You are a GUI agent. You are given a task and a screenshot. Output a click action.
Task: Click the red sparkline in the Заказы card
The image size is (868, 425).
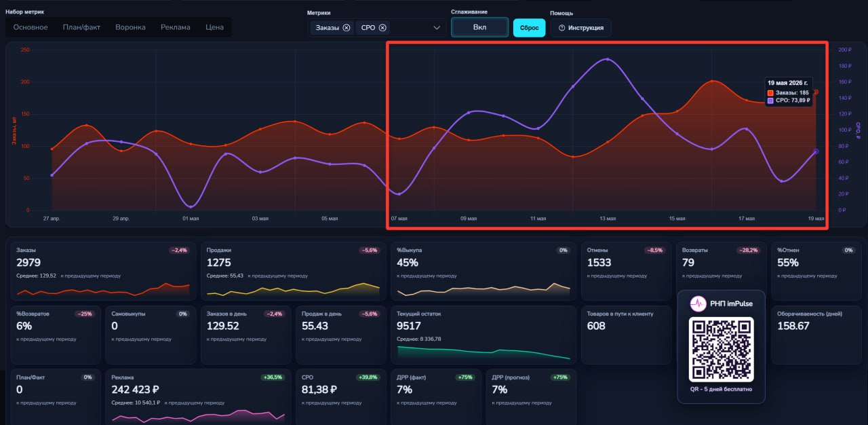(x=103, y=290)
